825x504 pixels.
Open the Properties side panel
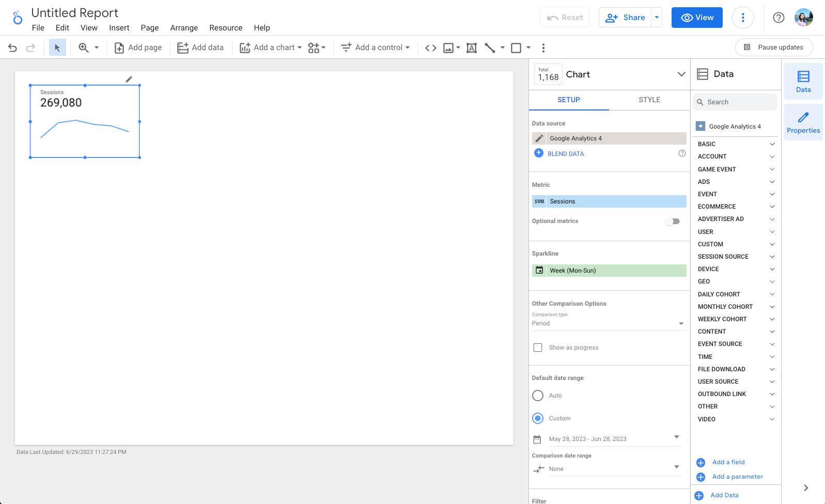[803, 122]
